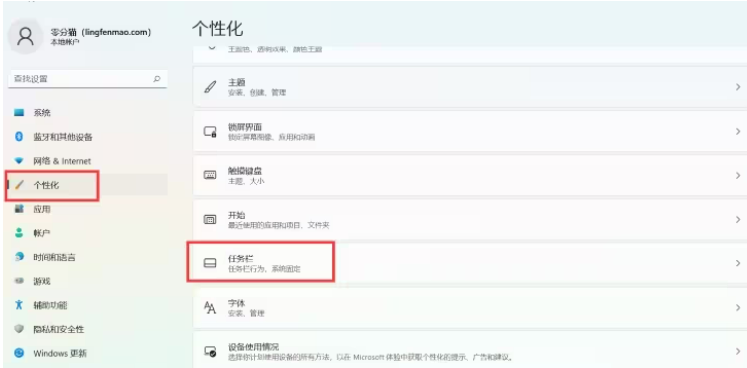The width and height of the screenshot is (747, 368).
Task: Click the Windows 更新 sync icon
Action: click(x=19, y=353)
